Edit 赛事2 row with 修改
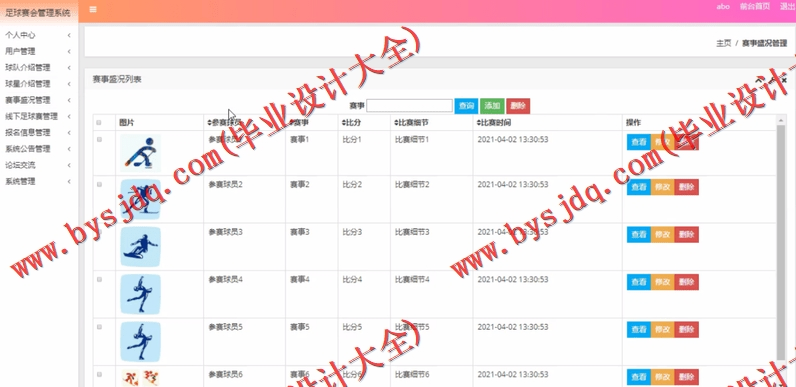Screen dimensions: 796x387 [662, 187]
